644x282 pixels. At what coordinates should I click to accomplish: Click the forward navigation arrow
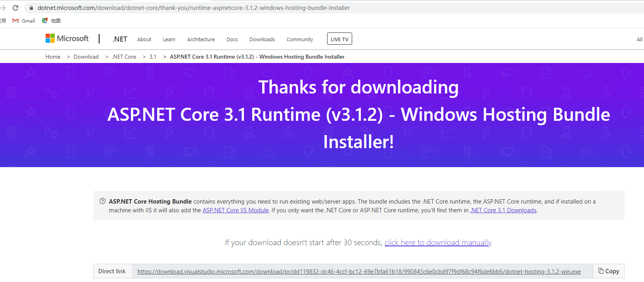3,8
